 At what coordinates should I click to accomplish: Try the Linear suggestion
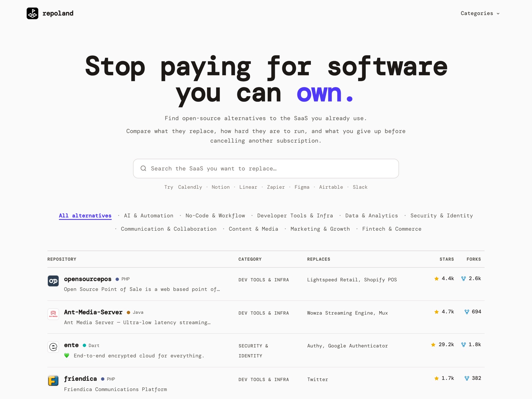pyautogui.click(x=248, y=187)
